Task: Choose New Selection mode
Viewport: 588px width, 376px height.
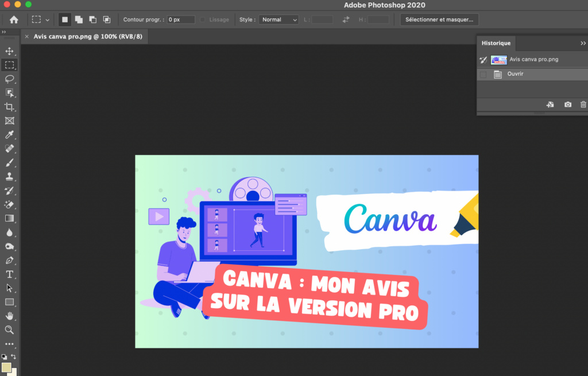Action: [x=65, y=20]
